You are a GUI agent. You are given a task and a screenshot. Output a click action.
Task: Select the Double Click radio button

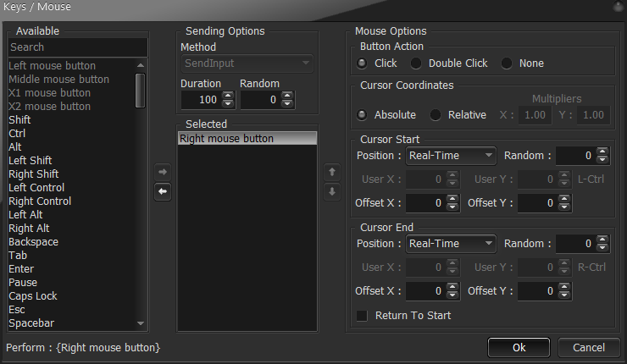click(416, 63)
